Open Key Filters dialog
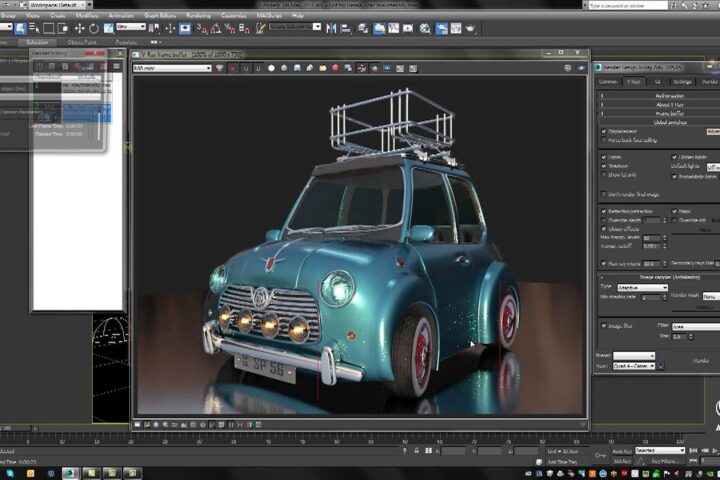 click(665, 461)
